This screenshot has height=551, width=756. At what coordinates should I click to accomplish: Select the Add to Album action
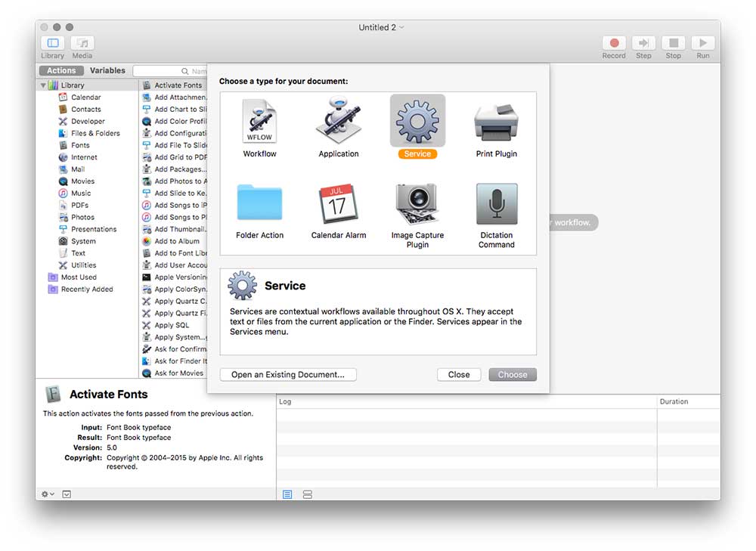pos(174,242)
